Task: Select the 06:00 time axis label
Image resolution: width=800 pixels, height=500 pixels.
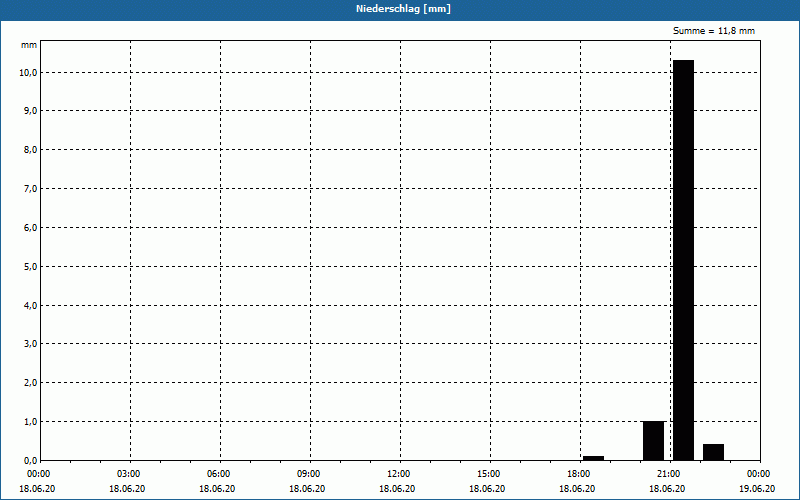Action: pyautogui.click(x=219, y=474)
